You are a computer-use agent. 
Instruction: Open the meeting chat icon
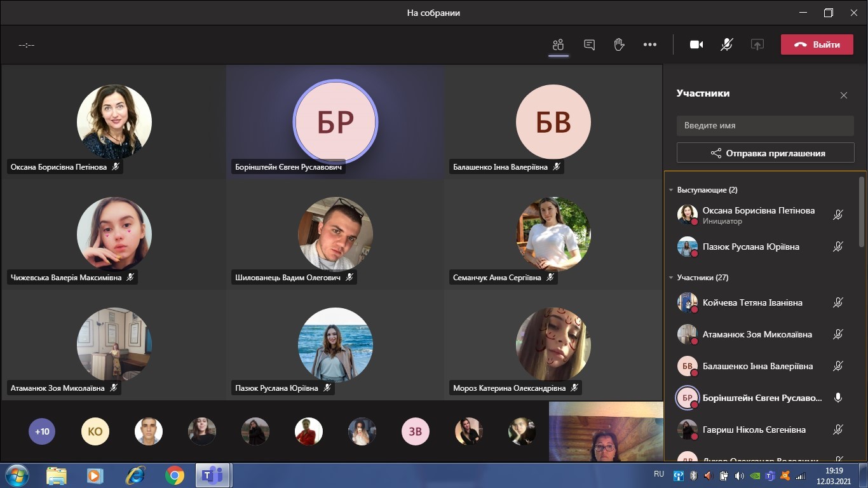(589, 44)
